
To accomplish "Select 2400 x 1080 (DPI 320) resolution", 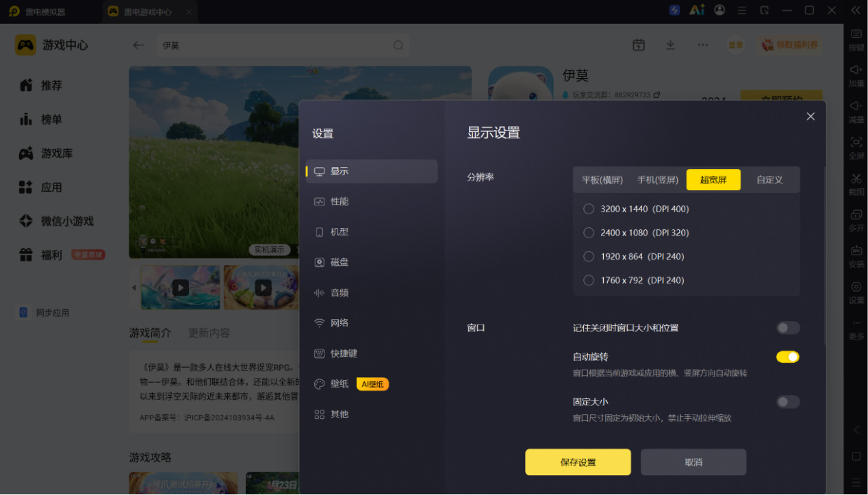I will 636,233.
